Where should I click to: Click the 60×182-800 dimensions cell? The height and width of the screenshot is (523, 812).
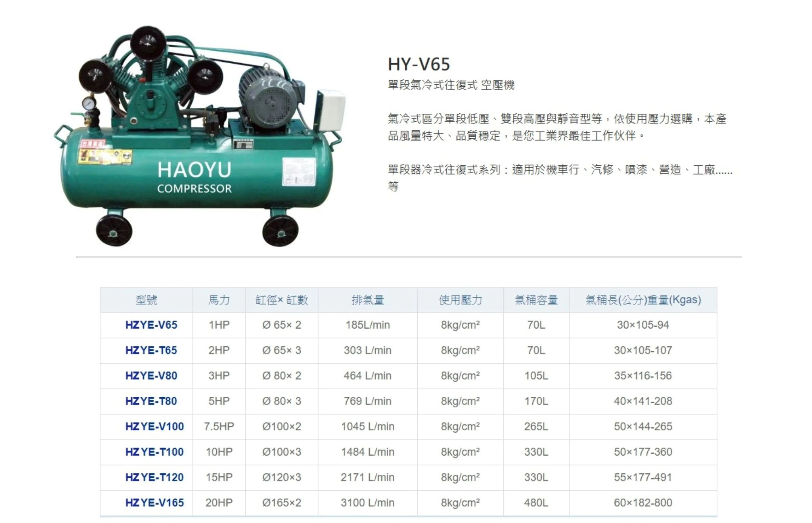click(643, 503)
